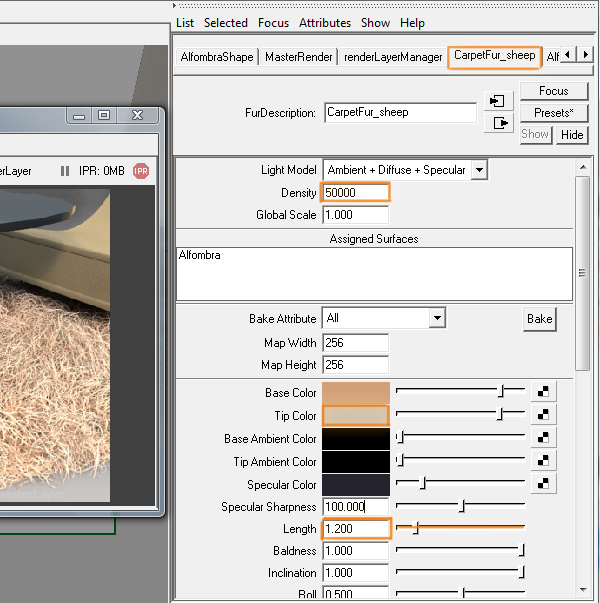Viewport: 600px width, 603px height.
Task: Click the Specular Color swatch
Action: click(x=356, y=485)
